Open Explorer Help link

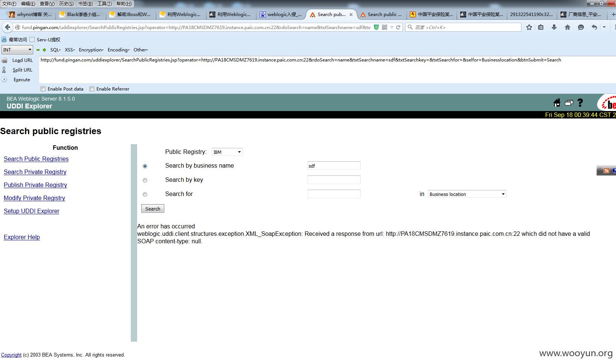pyautogui.click(x=22, y=237)
